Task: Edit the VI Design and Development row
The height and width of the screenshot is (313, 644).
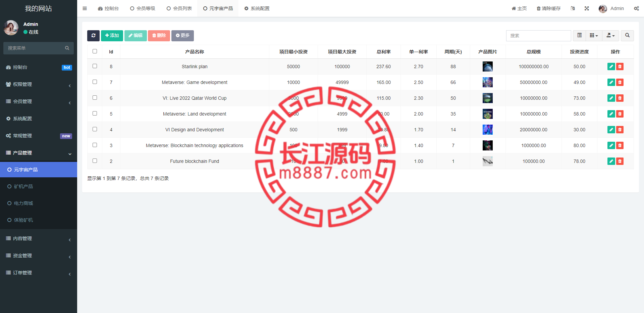Action: [x=611, y=130]
